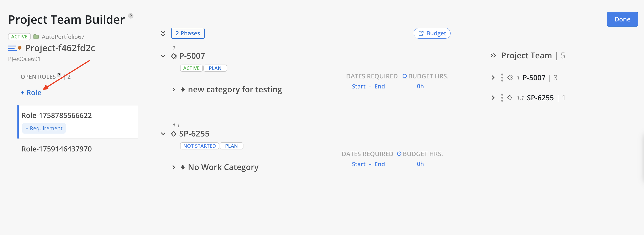Collapse the SP-6255 phase section
Image resolution: width=644 pixels, height=235 pixels.
tap(163, 134)
